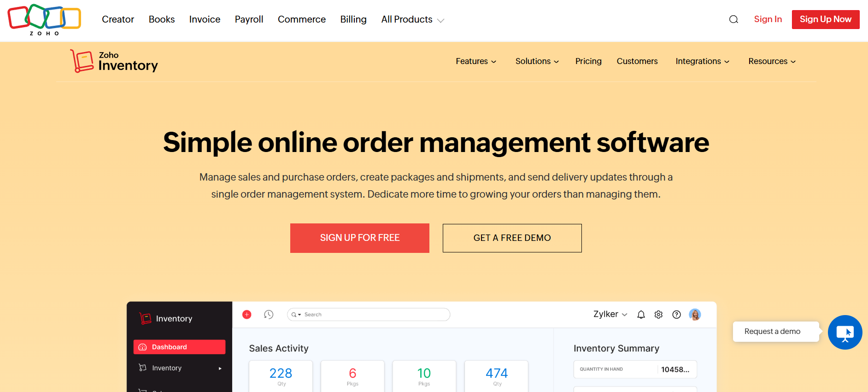Click GET A FREE DEMO button
The height and width of the screenshot is (392, 868).
coord(512,238)
